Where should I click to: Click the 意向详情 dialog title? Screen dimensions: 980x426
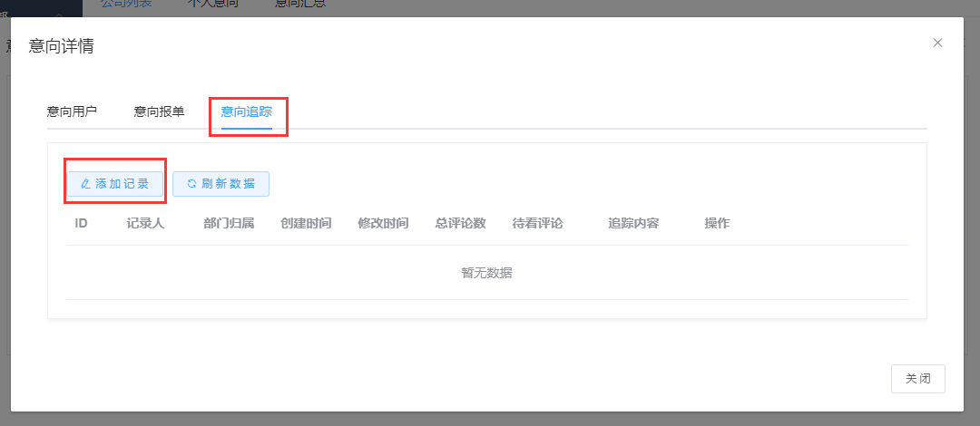(61, 46)
